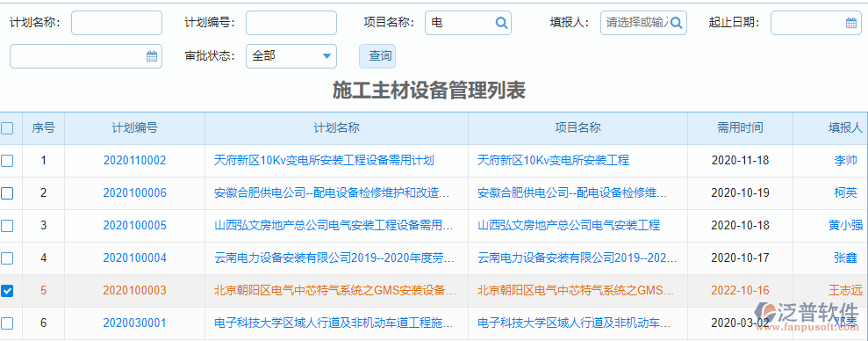Click reporter name 王志远
868x341 pixels.
[845, 291]
